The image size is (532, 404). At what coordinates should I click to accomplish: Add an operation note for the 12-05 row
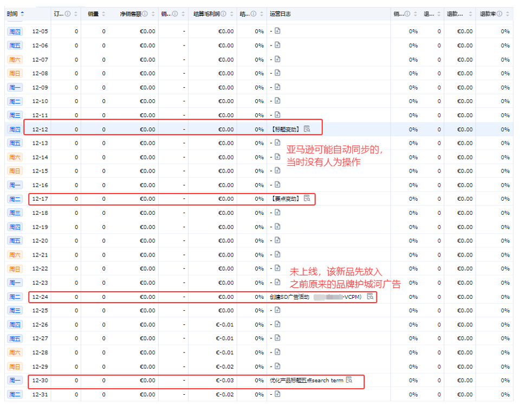[277, 31]
